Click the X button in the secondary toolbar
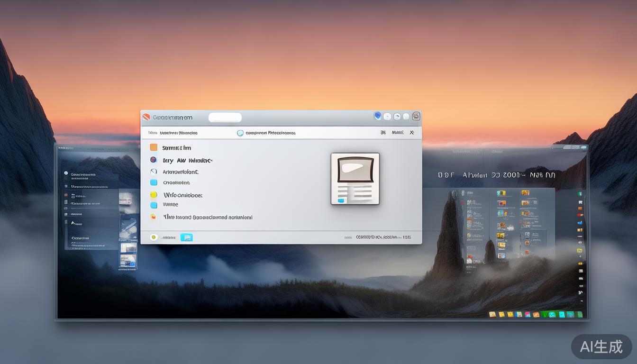637x364 pixels. point(412,133)
